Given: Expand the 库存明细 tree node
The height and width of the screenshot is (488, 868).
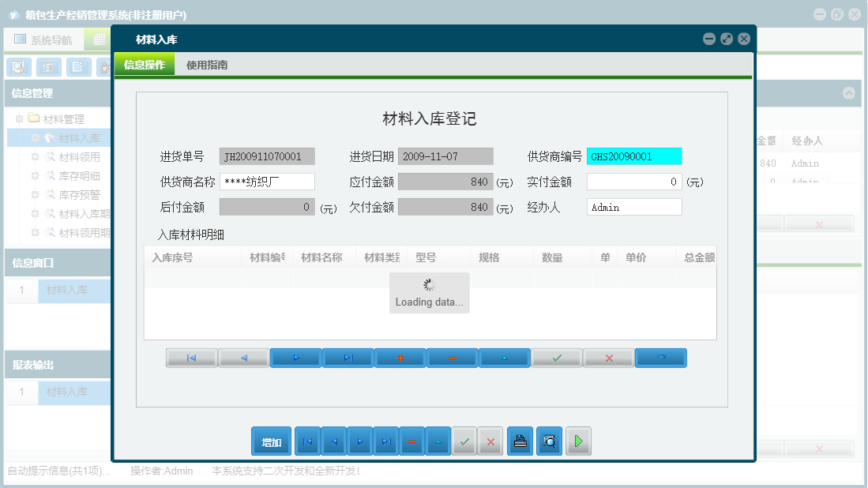Looking at the screenshot, I should click(x=36, y=176).
